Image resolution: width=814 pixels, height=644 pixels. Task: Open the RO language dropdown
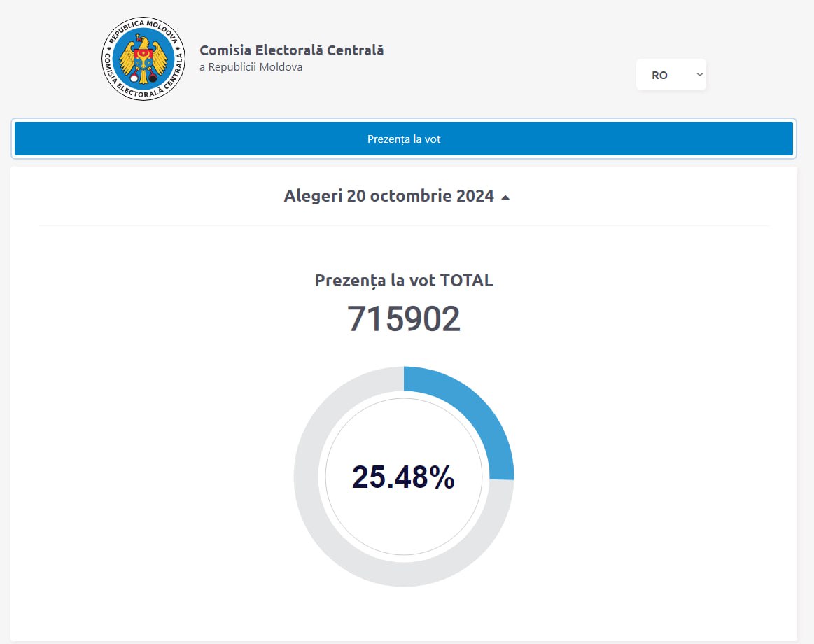[671, 74]
